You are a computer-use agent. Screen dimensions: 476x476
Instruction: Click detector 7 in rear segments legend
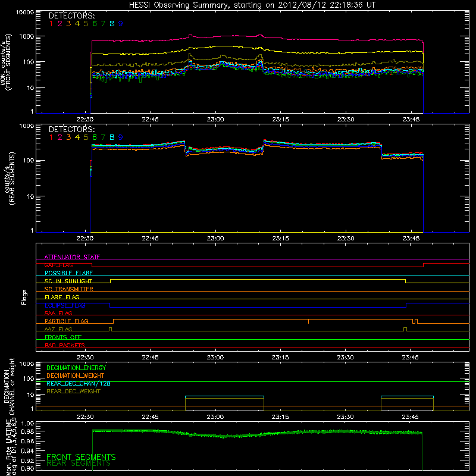coord(103,137)
